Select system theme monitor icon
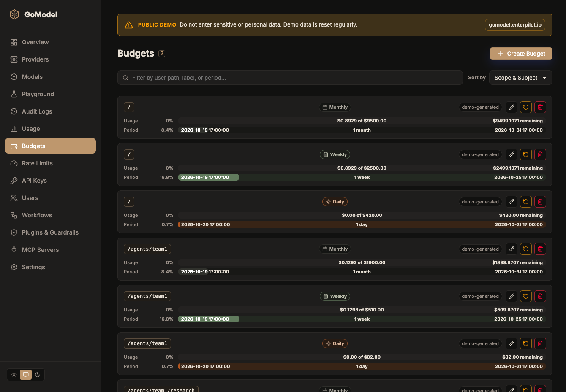 point(26,375)
